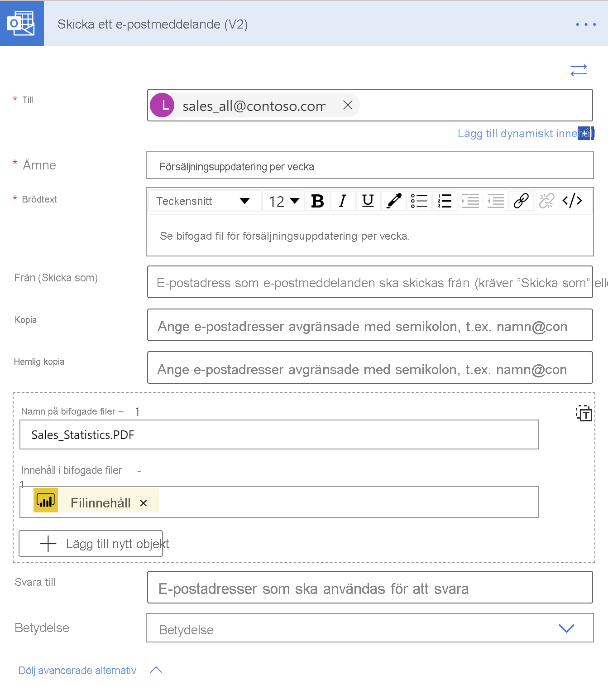
Task: Remove the Filinnehåll token
Action: point(144,503)
